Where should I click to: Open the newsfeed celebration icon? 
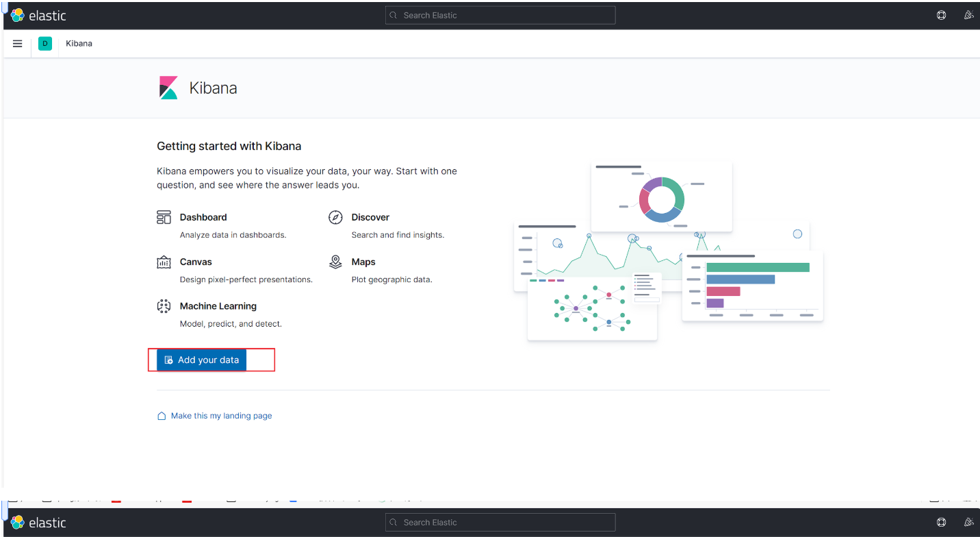(968, 15)
